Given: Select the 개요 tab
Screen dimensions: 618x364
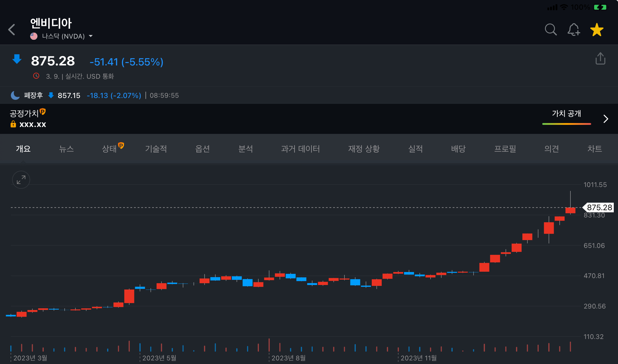Looking at the screenshot, I should pos(23,149).
